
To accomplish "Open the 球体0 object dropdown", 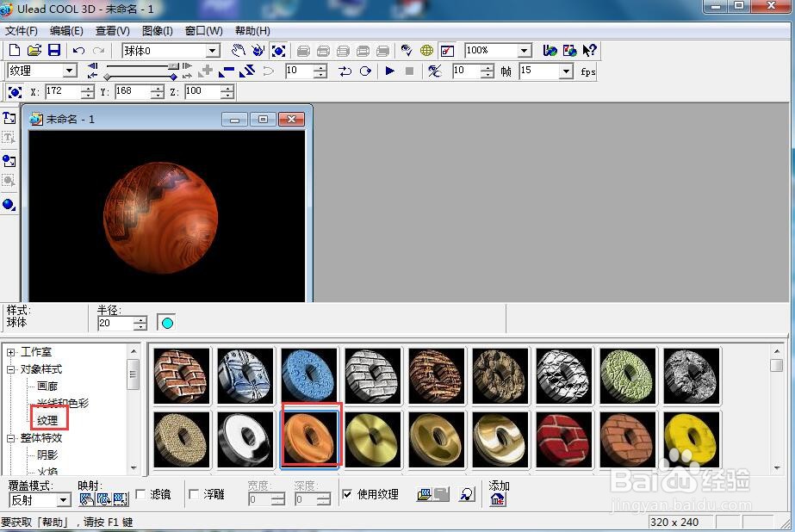I will pos(212,51).
